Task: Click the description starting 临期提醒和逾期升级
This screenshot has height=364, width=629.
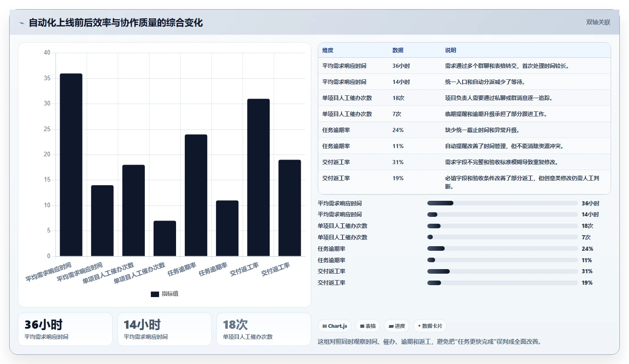Action: pyautogui.click(x=496, y=114)
